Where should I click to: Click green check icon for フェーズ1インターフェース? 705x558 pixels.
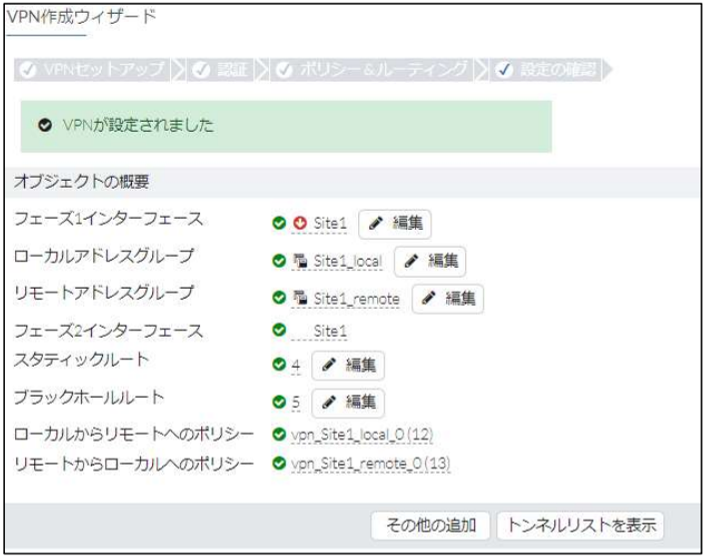279,223
